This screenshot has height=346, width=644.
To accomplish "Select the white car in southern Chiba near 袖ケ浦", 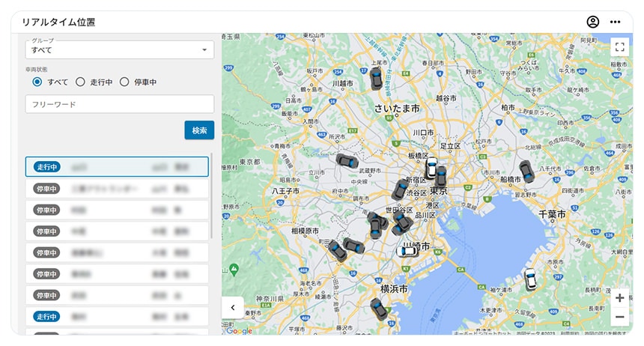I will (x=530, y=279).
